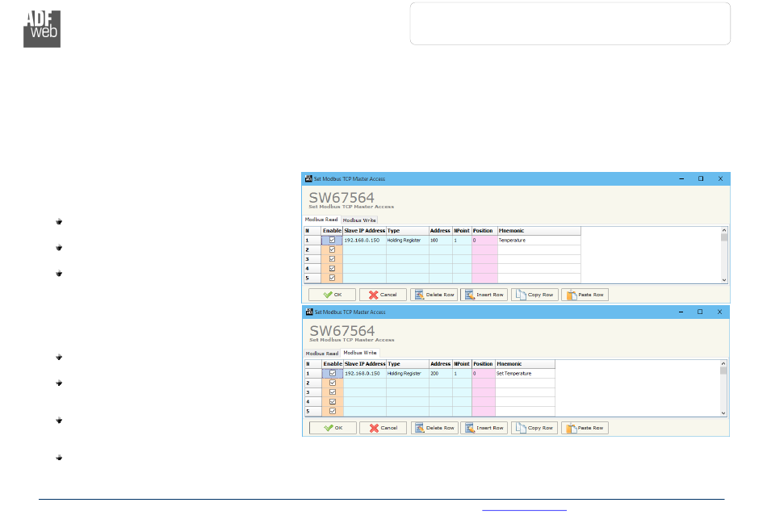The width and height of the screenshot is (767, 532).
Task: Click OK button in the Modbus Write window
Action: click(332, 428)
